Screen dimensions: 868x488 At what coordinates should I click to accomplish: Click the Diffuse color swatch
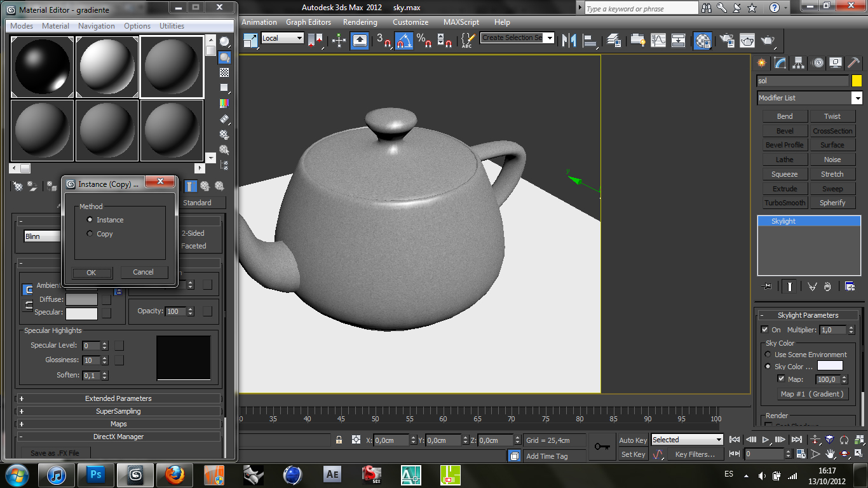[x=82, y=299]
